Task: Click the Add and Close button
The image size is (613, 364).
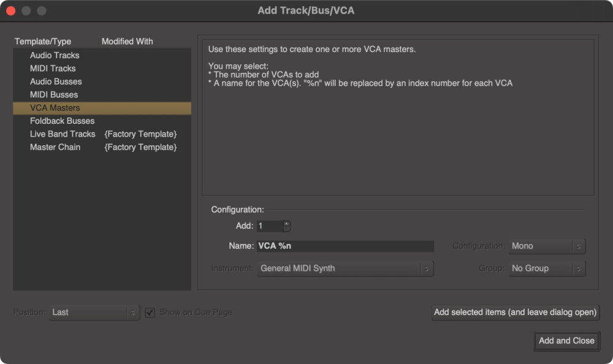Action: coord(565,341)
